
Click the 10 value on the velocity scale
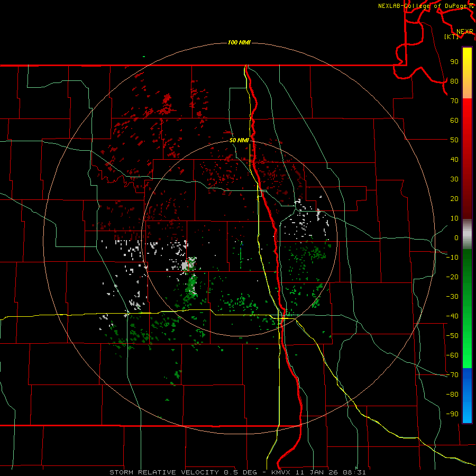pos(454,218)
